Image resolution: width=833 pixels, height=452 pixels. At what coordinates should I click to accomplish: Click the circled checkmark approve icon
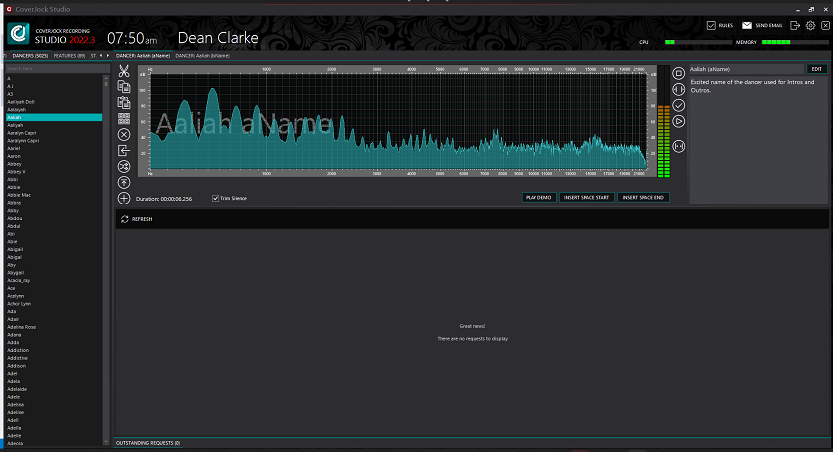[x=678, y=105]
